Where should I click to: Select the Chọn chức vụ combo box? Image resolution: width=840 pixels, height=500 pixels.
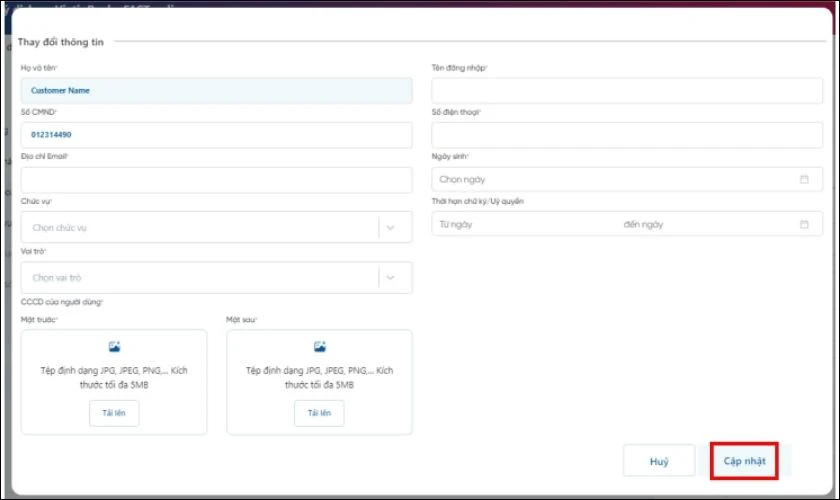click(216, 227)
